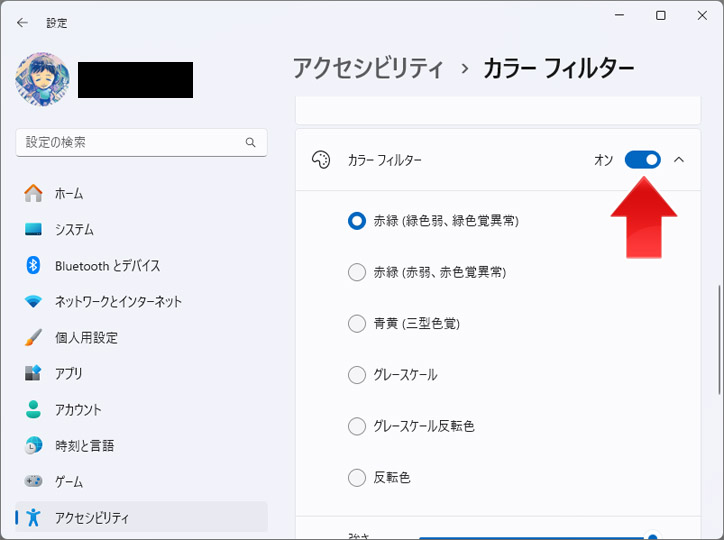The height and width of the screenshot is (540, 724).
Task: Select the 時刻と言語 globe clock icon
Action: (33, 445)
